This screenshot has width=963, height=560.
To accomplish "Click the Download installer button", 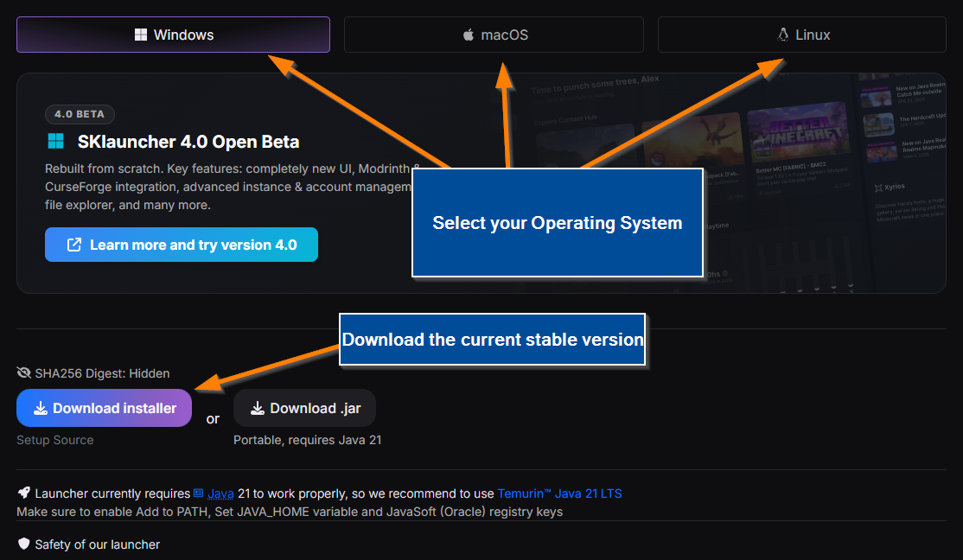I will (105, 408).
